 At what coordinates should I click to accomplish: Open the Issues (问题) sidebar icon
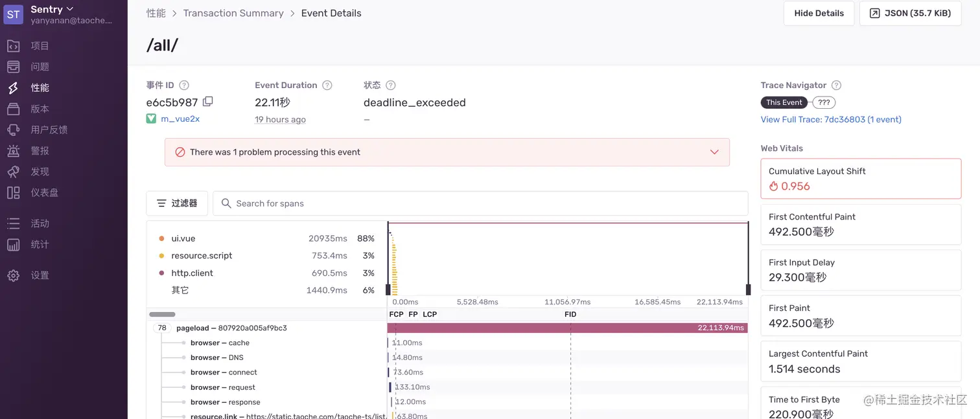[13, 67]
